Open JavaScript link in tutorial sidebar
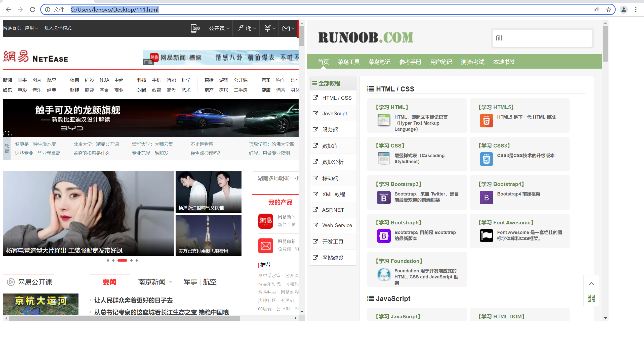The image size is (644, 341). [334, 114]
